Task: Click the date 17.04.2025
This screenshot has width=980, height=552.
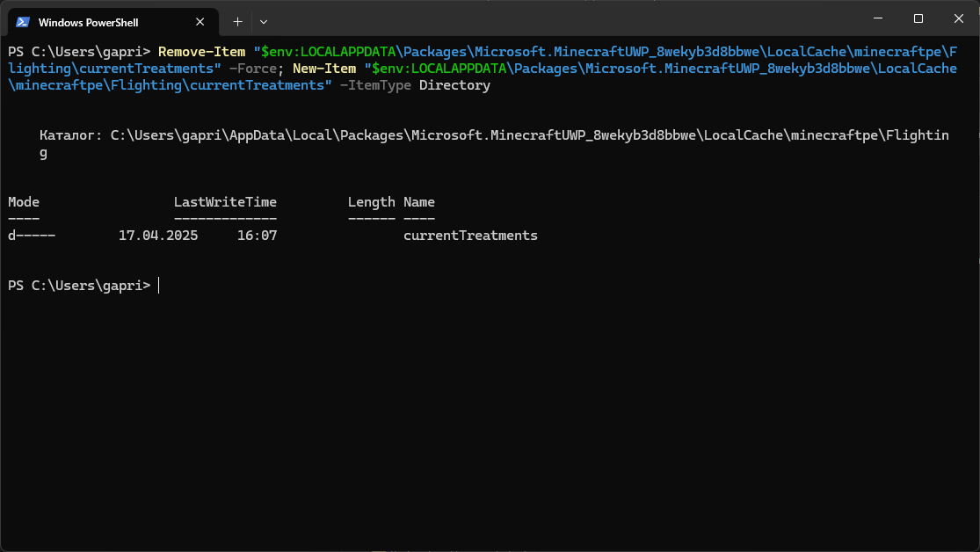Action: click(x=158, y=236)
